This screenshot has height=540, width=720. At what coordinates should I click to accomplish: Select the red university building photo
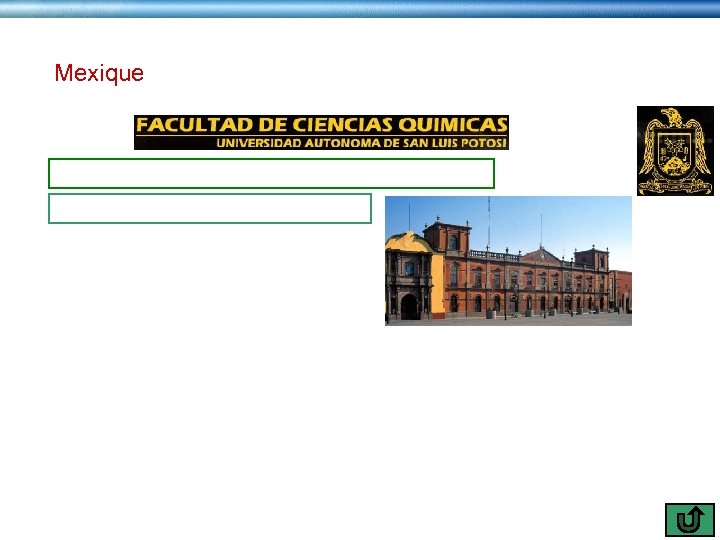(508, 261)
